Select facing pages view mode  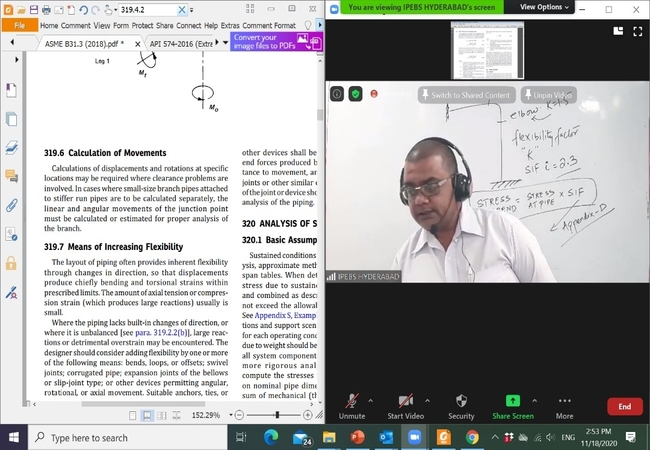point(162,415)
